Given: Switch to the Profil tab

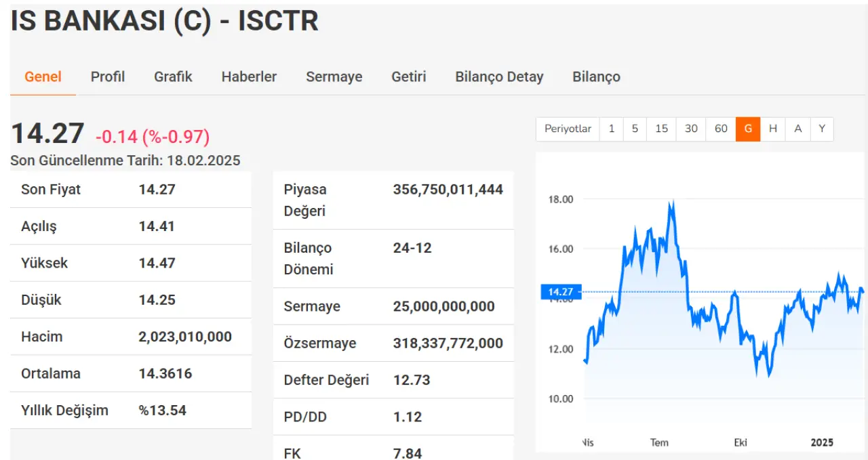Looking at the screenshot, I should [x=108, y=77].
